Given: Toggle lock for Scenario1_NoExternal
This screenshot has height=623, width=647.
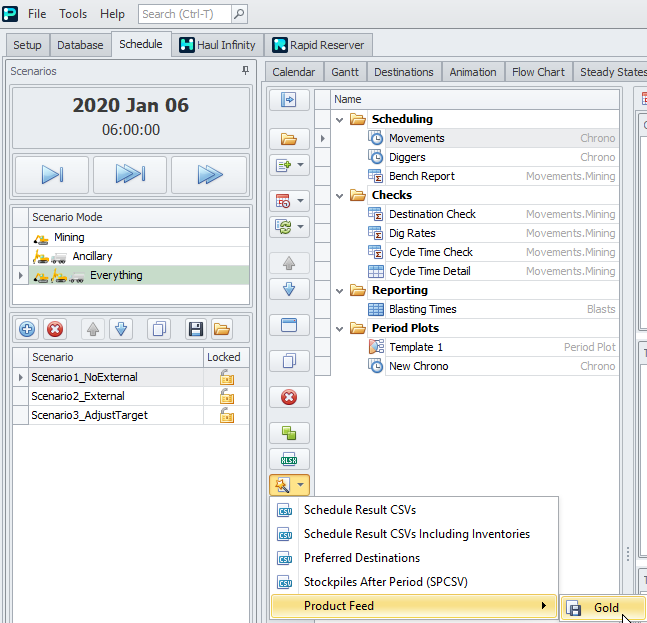Looking at the screenshot, I should coord(226,377).
